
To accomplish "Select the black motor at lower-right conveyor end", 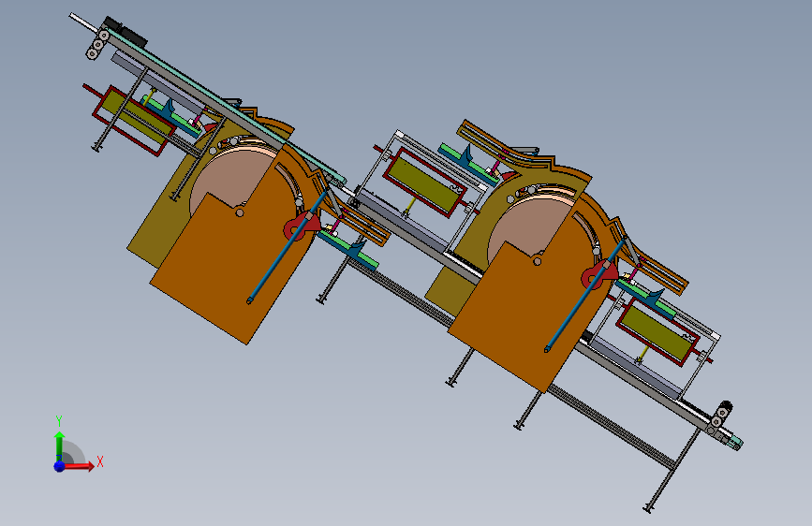I will (726, 406).
